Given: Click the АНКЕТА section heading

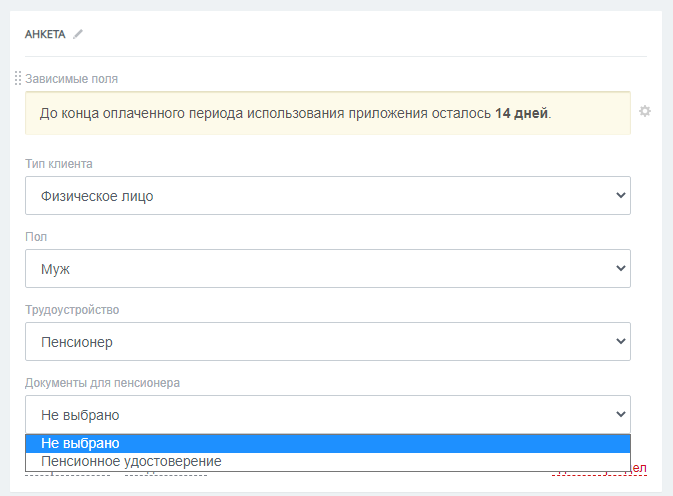Looking at the screenshot, I should tap(45, 34).
